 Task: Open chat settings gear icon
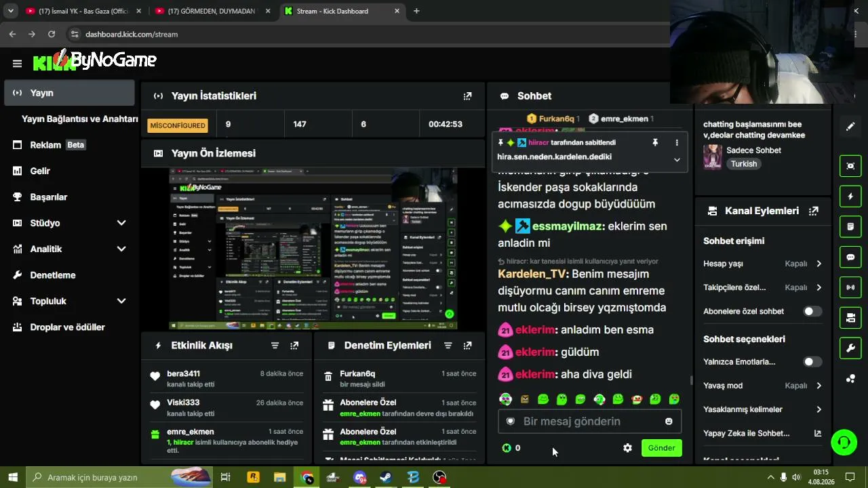pos(627,448)
